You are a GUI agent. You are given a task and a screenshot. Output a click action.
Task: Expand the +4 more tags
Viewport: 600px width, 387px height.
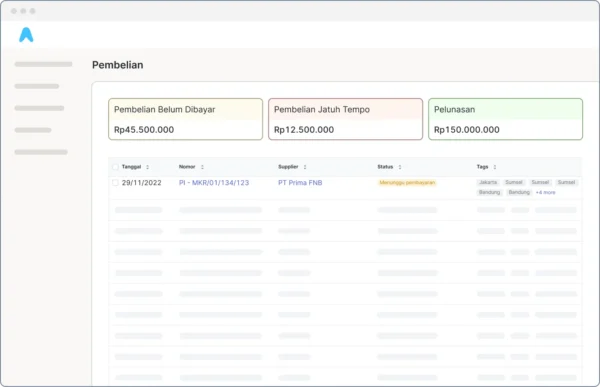[x=545, y=192]
